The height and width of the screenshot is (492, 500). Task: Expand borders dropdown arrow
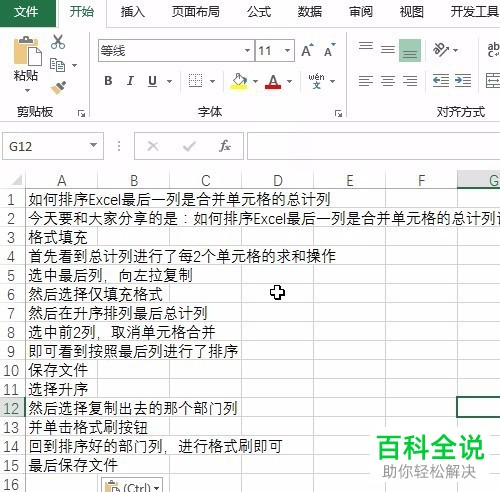[x=213, y=81]
